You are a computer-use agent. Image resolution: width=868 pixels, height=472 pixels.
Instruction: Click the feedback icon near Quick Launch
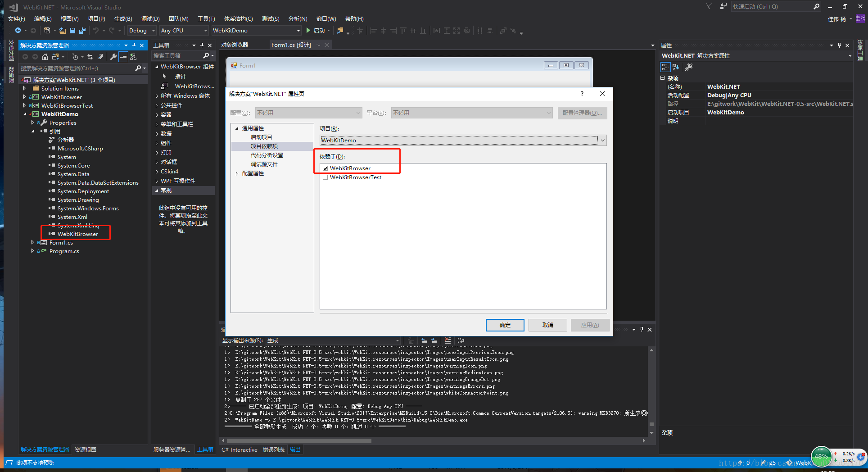pos(723,6)
